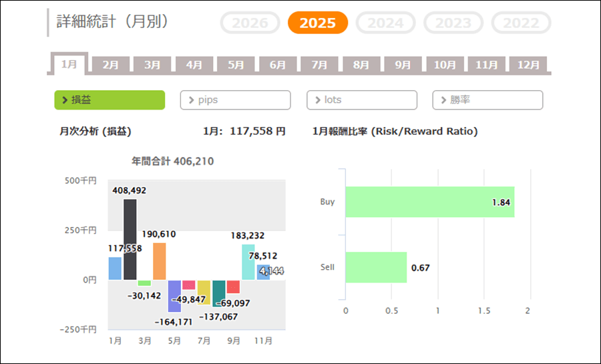The image size is (601, 364).
Task: Select the 2023 year button
Action: point(453,23)
